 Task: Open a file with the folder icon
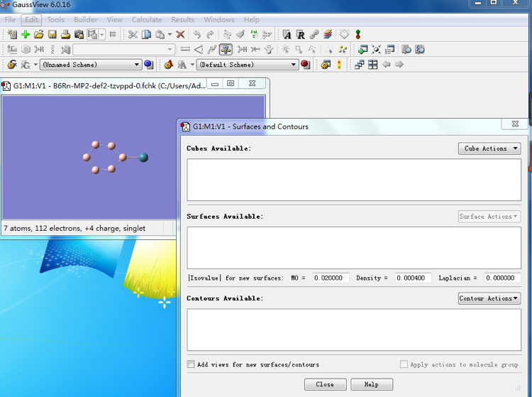(39, 34)
